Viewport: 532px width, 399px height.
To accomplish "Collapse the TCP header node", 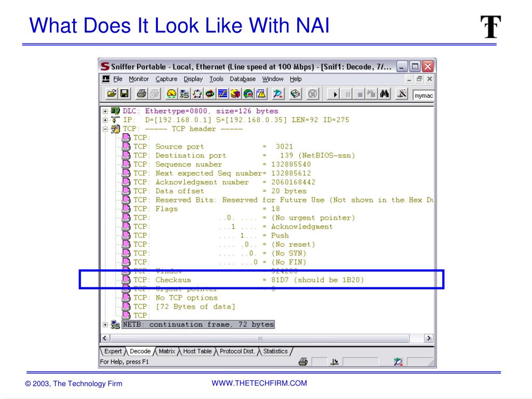I will coord(105,129).
